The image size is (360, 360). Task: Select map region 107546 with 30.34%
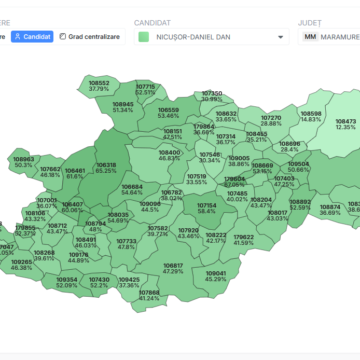210,157
